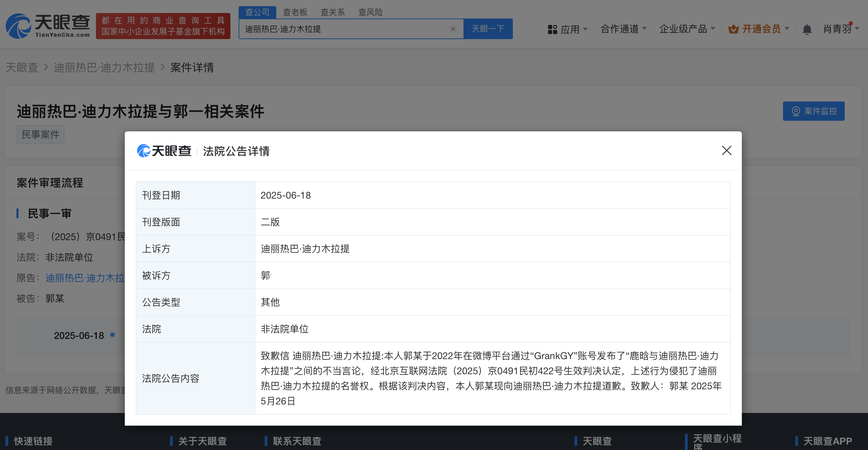The image size is (868, 450).
Task: Click the 其他 announcement type value
Action: (x=270, y=302)
